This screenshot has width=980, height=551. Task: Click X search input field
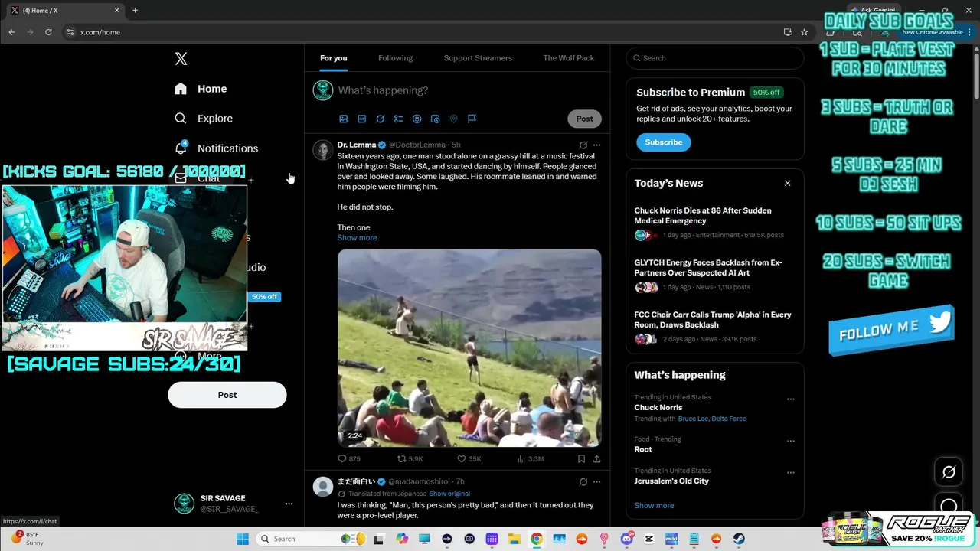[x=714, y=58]
